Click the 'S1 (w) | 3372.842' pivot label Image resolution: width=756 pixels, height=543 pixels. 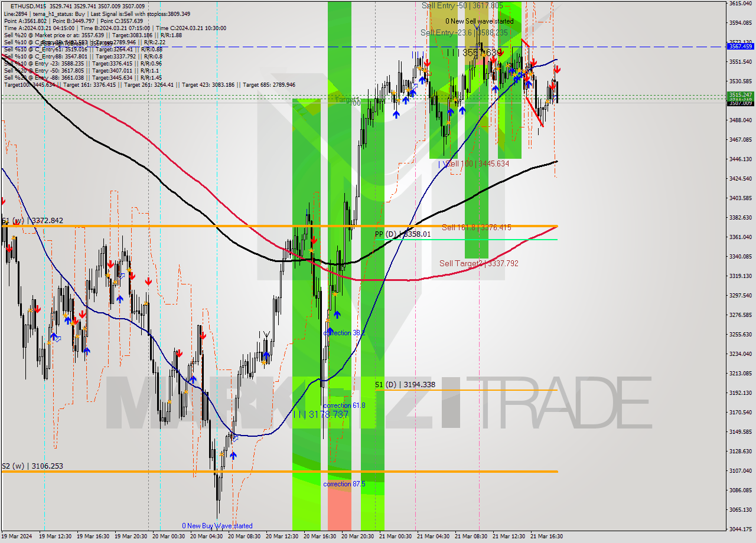pos(32,220)
